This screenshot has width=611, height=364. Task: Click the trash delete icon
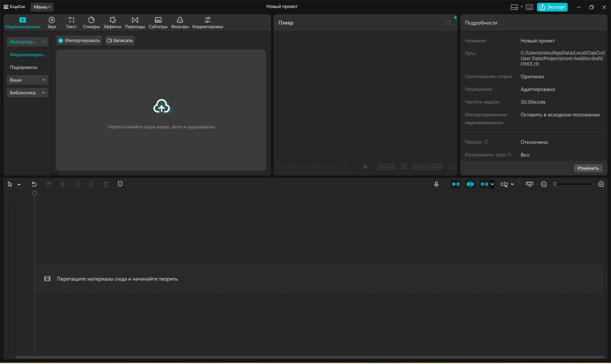(106, 184)
